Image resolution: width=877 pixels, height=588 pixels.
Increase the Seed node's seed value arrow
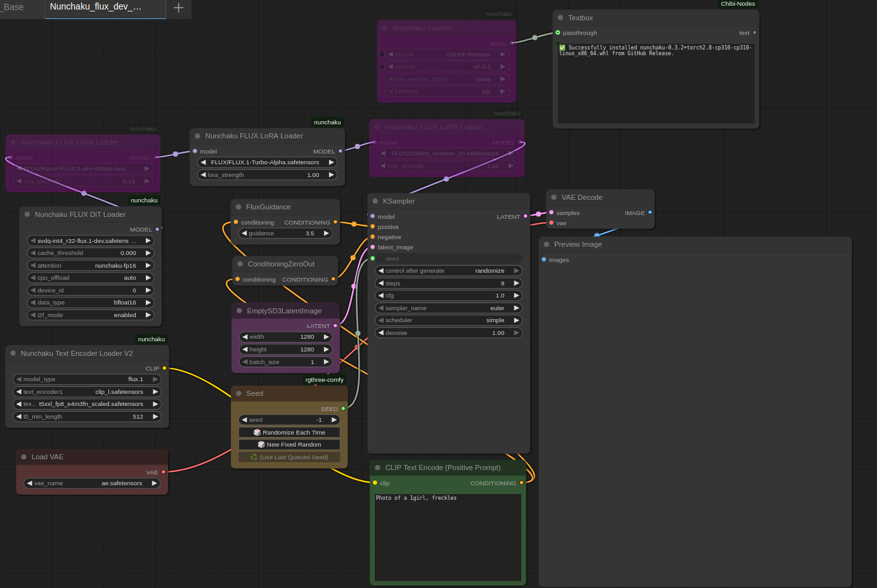pyautogui.click(x=334, y=420)
